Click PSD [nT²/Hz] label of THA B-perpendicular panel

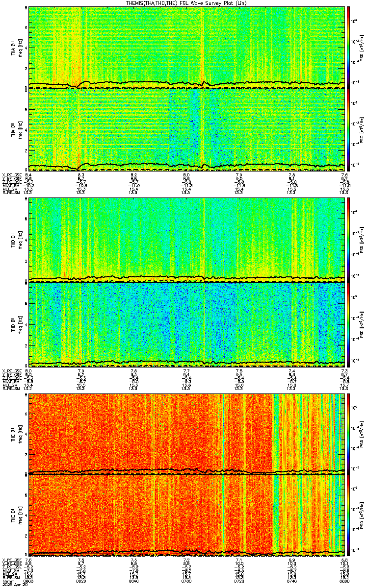coord(362,48)
